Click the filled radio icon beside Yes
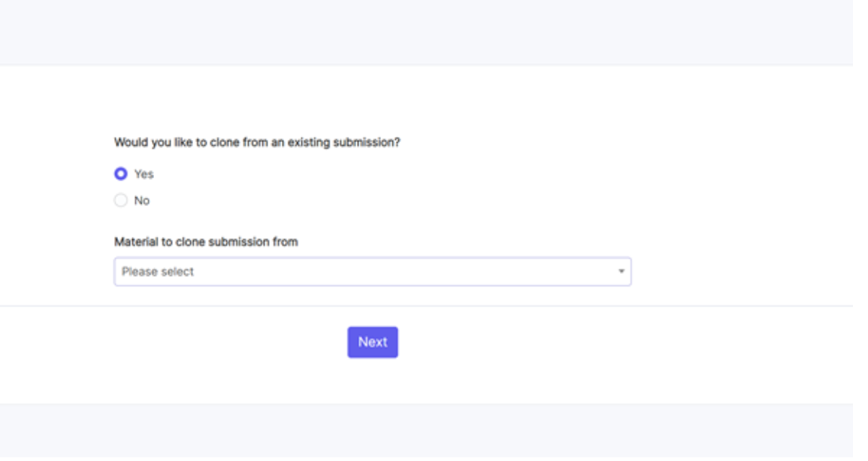The height and width of the screenshot is (461, 868). (120, 174)
